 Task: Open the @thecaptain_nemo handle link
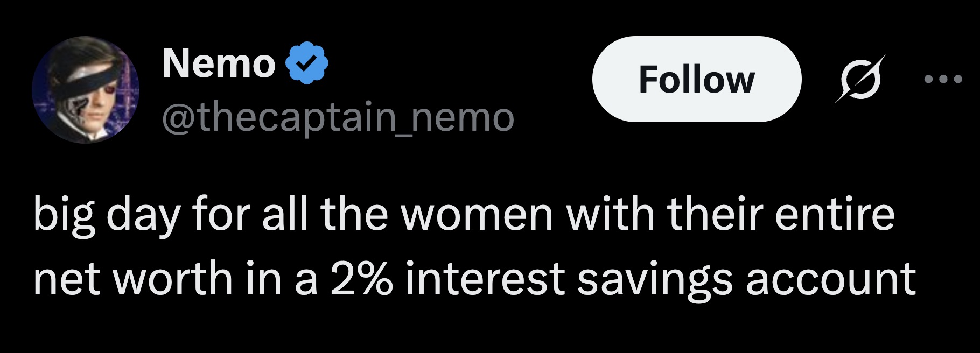338,118
